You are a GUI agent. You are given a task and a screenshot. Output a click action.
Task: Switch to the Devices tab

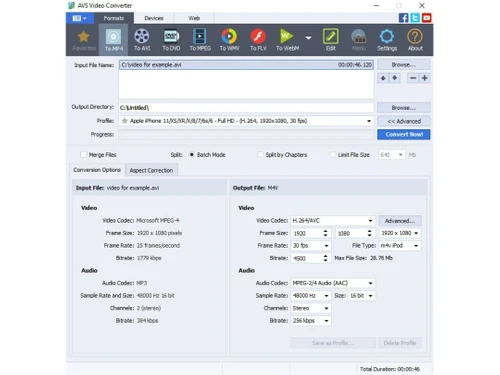click(x=154, y=18)
